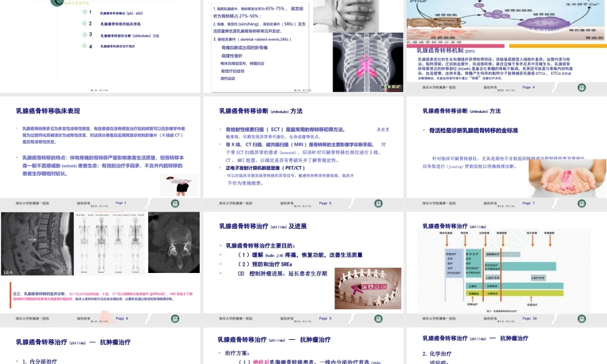Click the diamond icon beside contents item 3
Image resolution: width=607 pixels, height=364 pixels.
(x=85, y=35)
